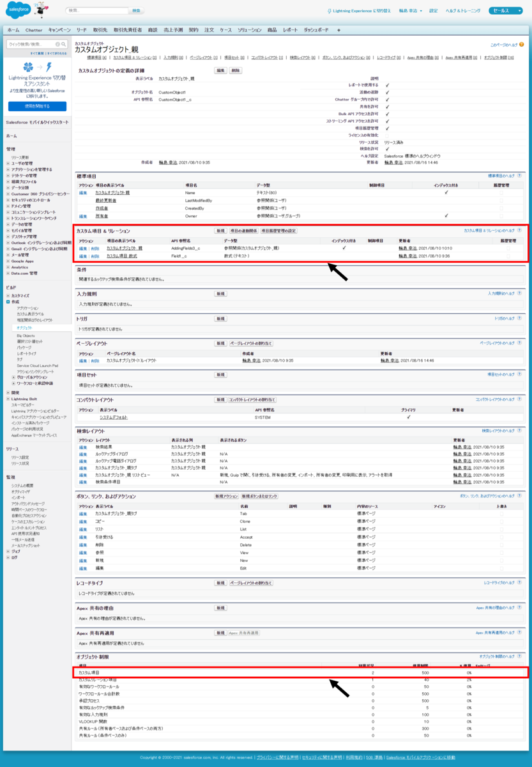Viewport: 532px width, 767px height.
Task: Expand カスタマイズ tree node
Action: [x=8, y=296]
